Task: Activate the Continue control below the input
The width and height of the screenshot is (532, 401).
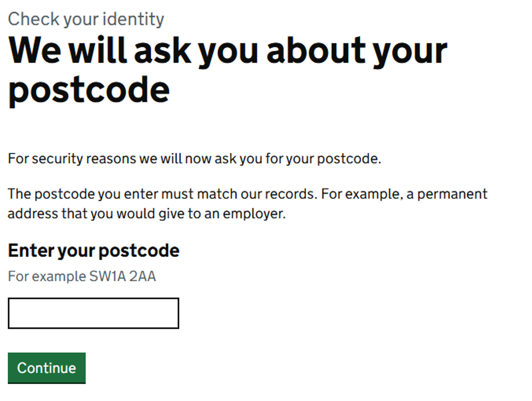Action: pos(46,368)
